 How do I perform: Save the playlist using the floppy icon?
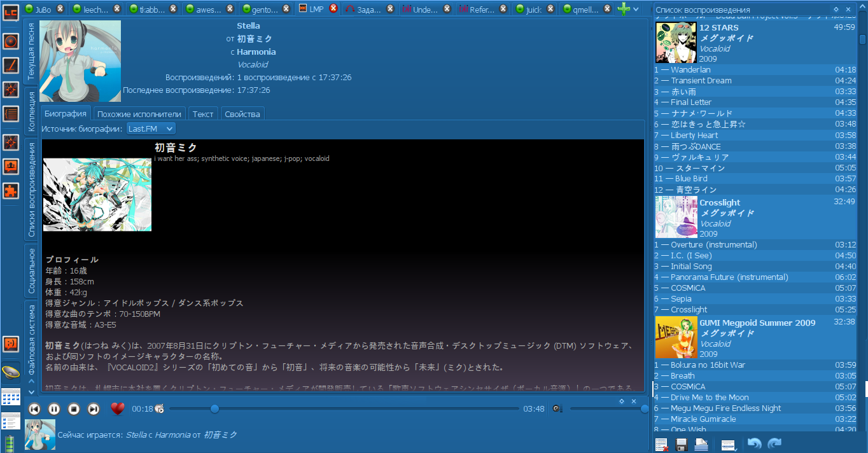(x=682, y=445)
